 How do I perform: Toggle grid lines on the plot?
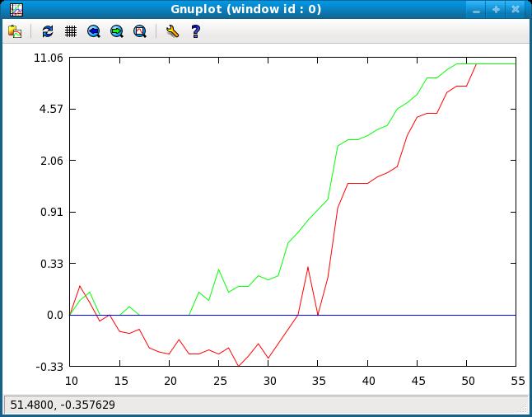click(71, 31)
